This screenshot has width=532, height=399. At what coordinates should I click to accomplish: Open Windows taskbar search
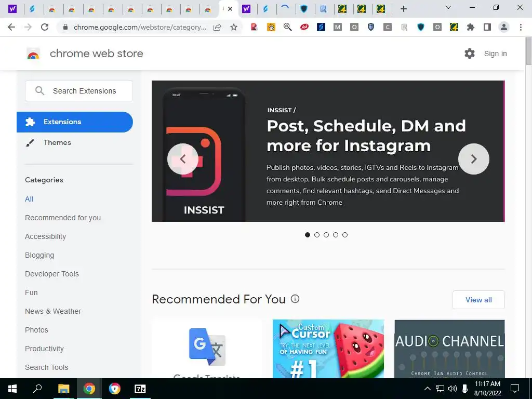pos(37,389)
